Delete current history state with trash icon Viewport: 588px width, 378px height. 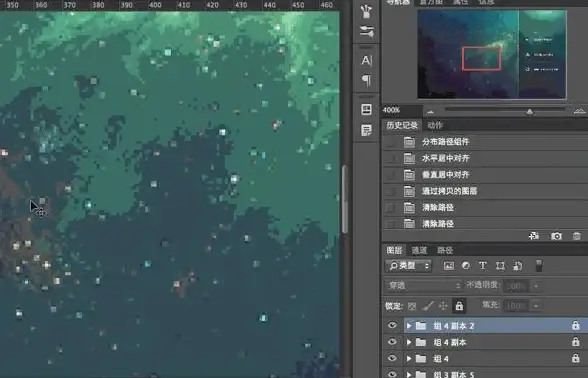(577, 236)
